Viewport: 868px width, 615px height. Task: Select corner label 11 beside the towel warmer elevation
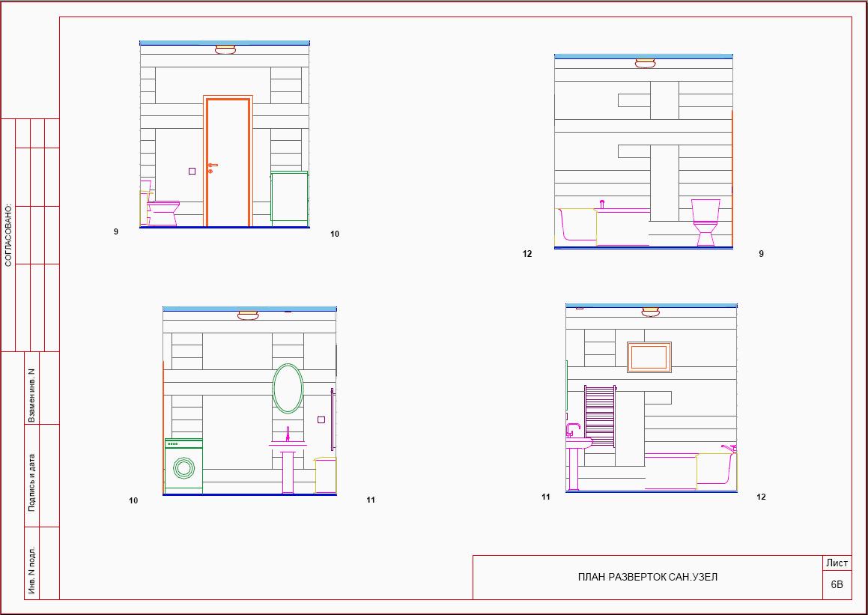coord(546,497)
